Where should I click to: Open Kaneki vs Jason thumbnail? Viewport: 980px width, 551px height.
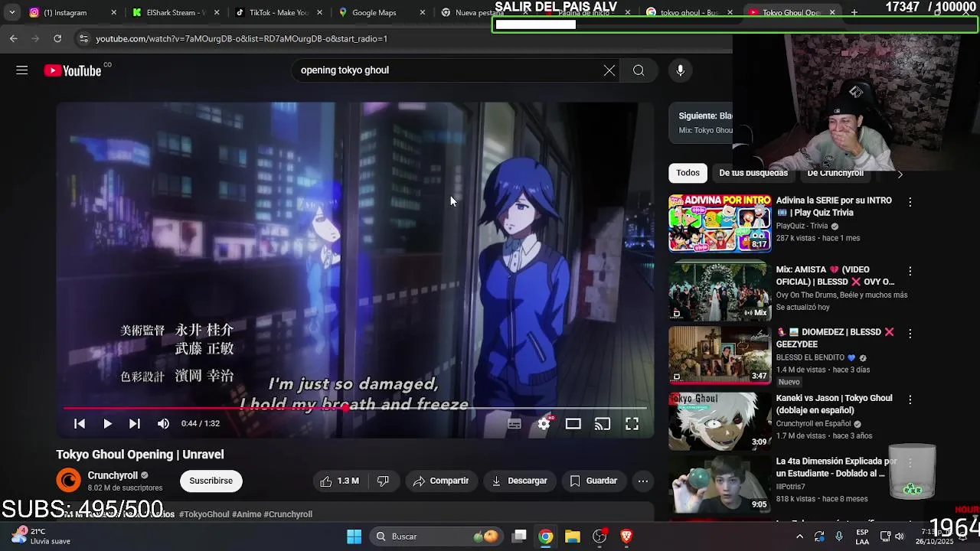coord(720,421)
